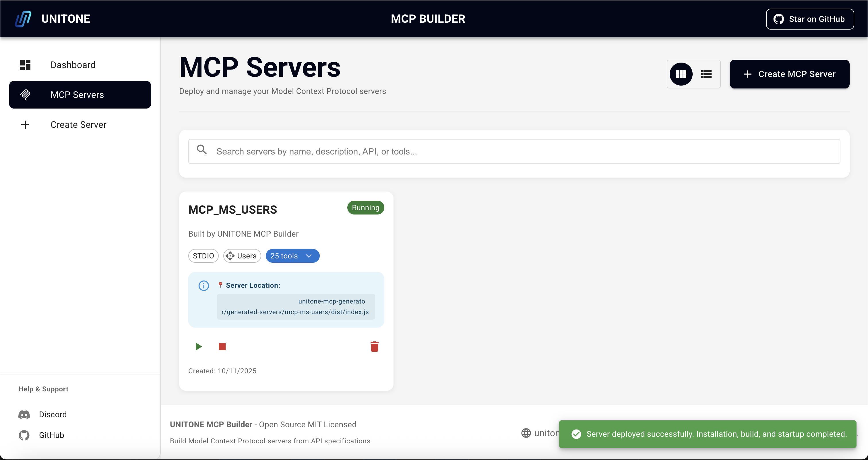Click the info icon in Server Location box
Image resolution: width=868 pixels, height=460 pixels.
tap(204, 286)
